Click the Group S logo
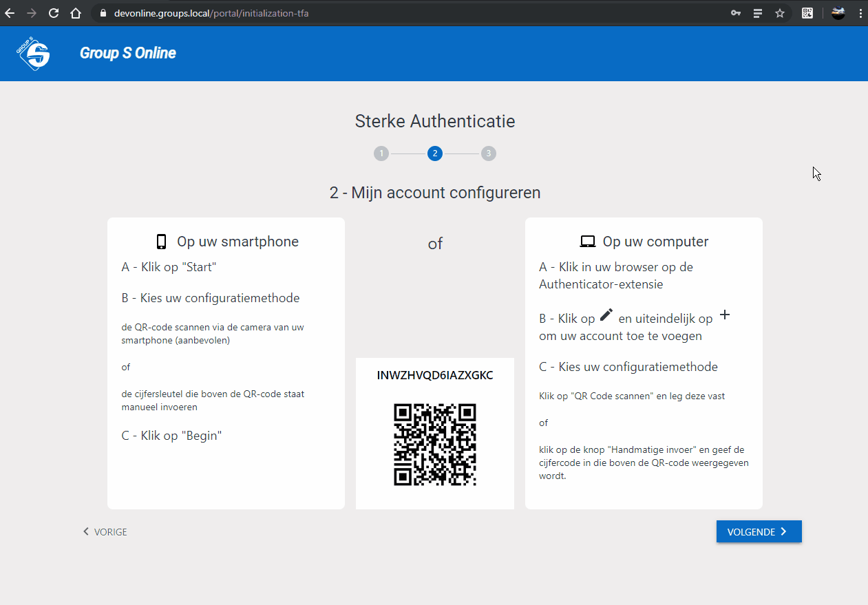 click(34, 54)
